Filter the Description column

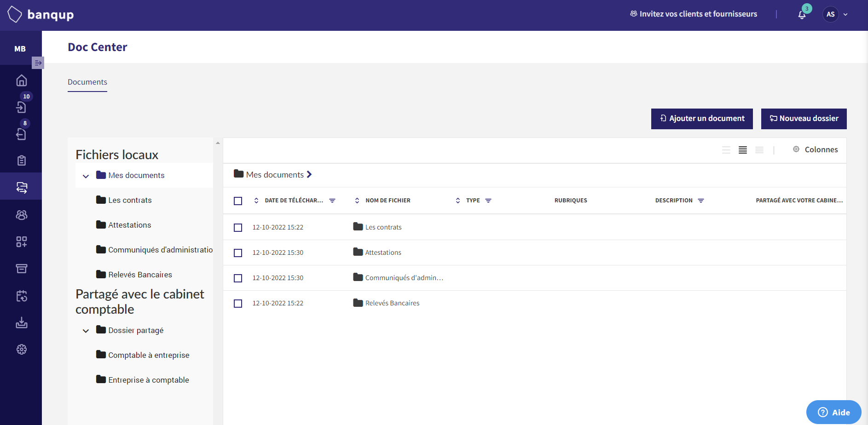pyautogui.click(x=701, y=201)
